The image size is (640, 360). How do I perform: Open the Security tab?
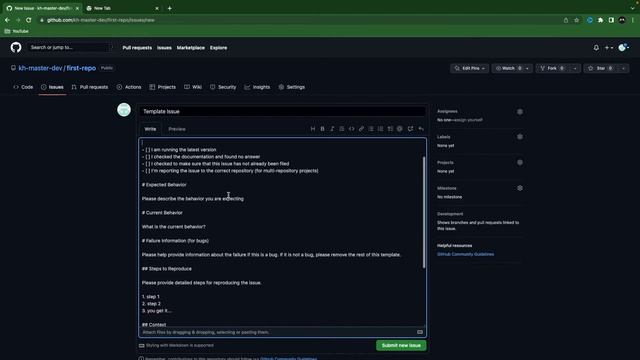click(223, 87)
